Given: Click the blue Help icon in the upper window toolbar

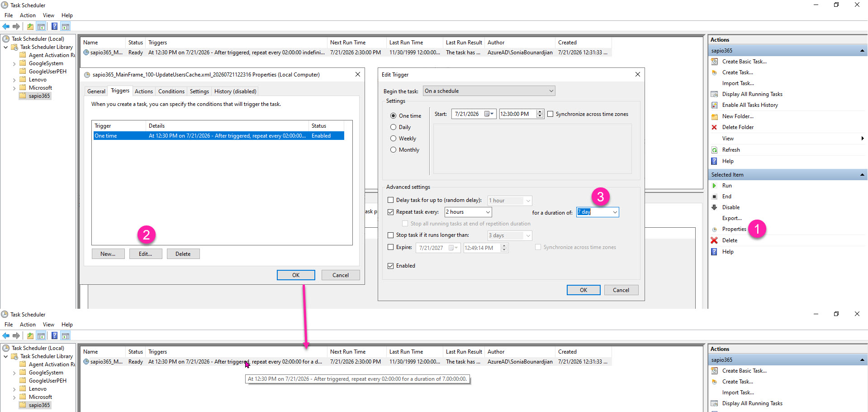Looking at the screenshot, I should [54, 26].
